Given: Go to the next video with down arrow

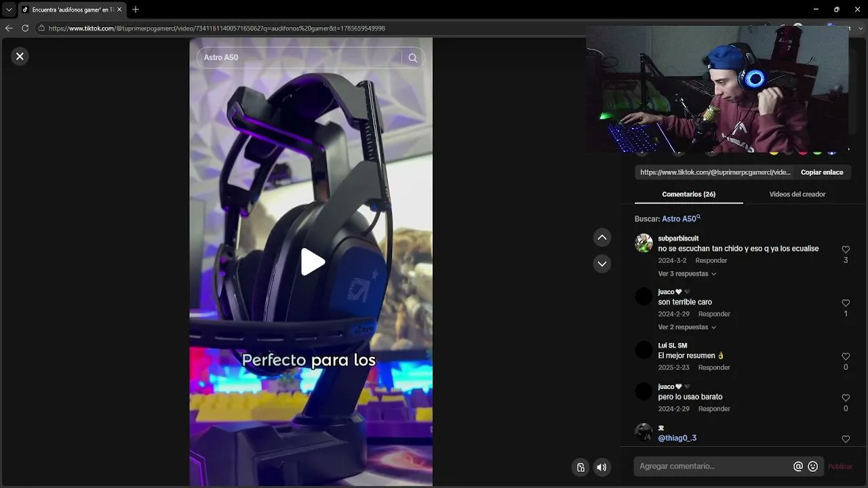Looking at the screenshot, I should click(602, 264).
